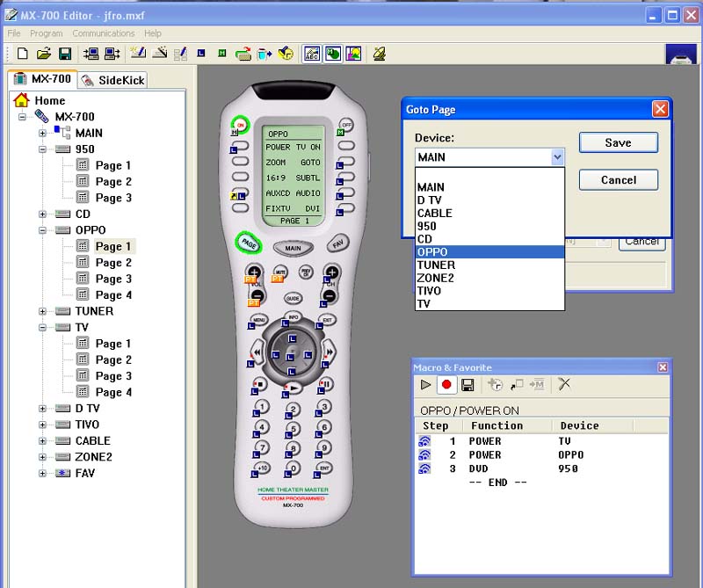The width and height of the screenshot is (703, 588).
Task: Select TIVO in the device list
Action: click(x=489, y=291)
